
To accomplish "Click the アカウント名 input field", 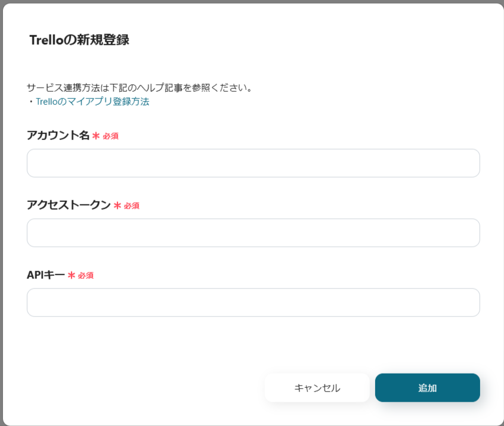I will pos(253,163).
